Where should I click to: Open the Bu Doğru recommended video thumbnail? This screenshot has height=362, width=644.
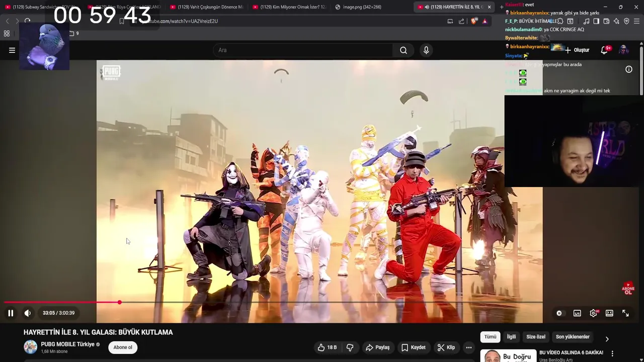pos(508,356)
